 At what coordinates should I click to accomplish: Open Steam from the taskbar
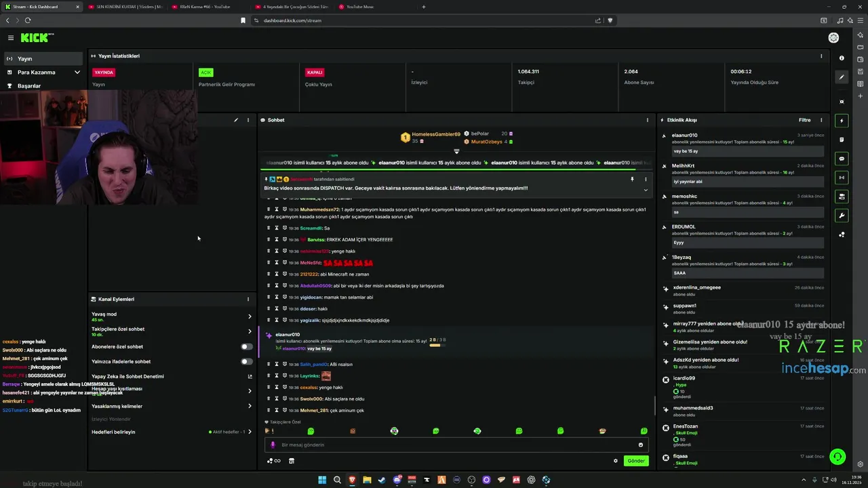(382, 480)
